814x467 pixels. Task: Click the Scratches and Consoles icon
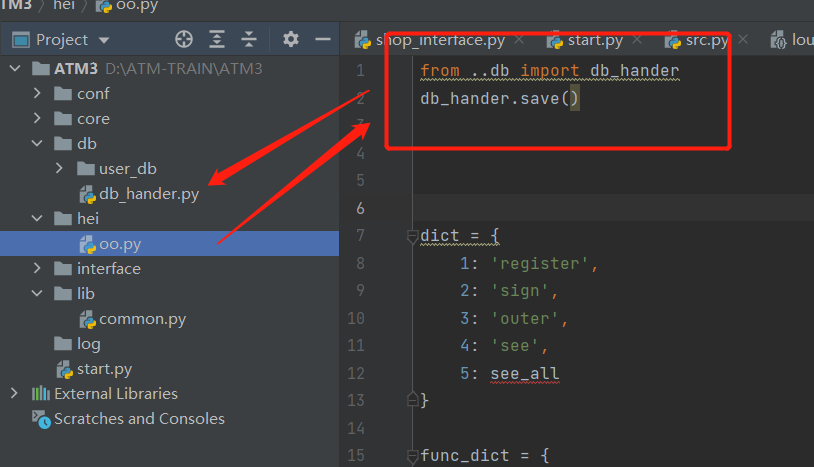pos(41,419)
